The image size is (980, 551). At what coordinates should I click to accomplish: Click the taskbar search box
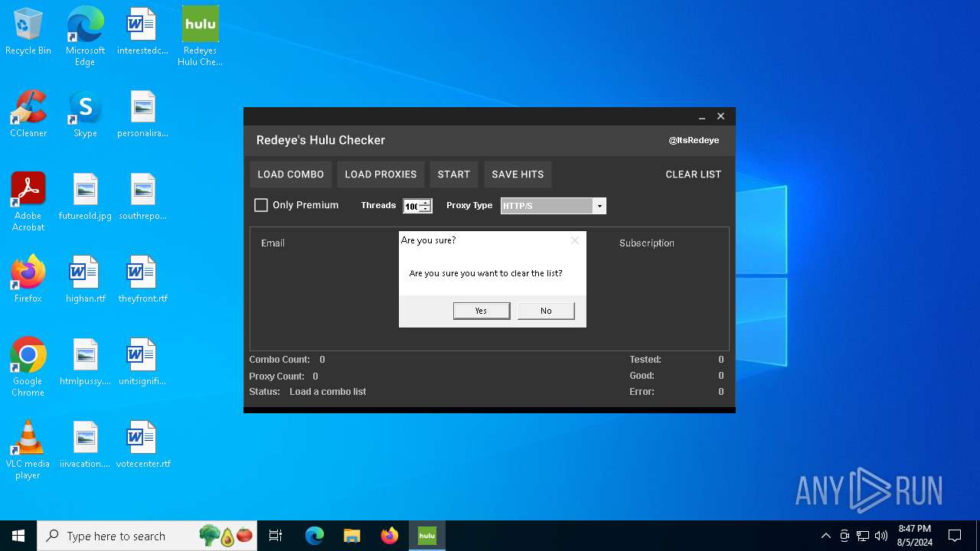click(148, 536)
